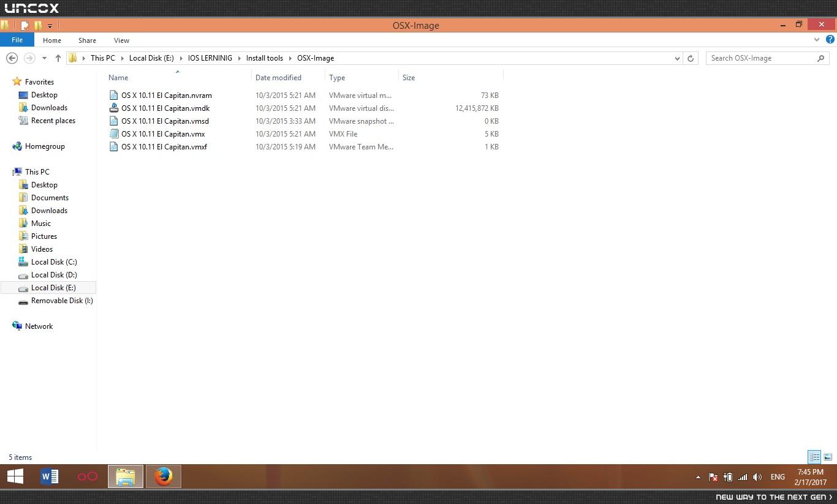Switch to Large icons view in status bar
837x504 pixels.
coord(828,457)
